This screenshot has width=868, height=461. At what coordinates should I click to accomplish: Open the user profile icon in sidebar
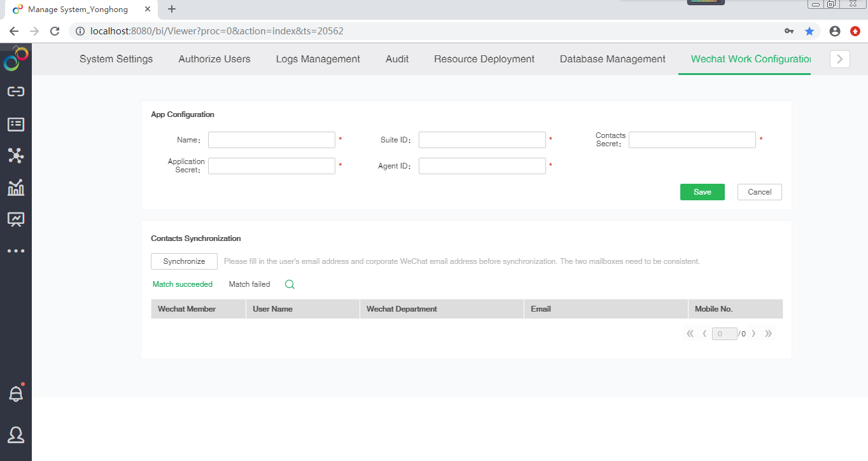[16, 435]
